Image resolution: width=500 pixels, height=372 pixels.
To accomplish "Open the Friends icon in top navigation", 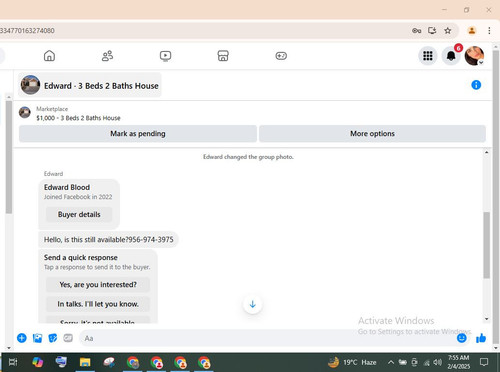I will coord(107,56).
